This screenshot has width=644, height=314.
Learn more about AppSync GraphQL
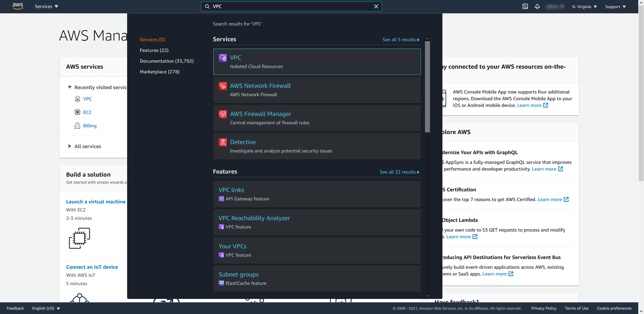[x=544, y=169]
